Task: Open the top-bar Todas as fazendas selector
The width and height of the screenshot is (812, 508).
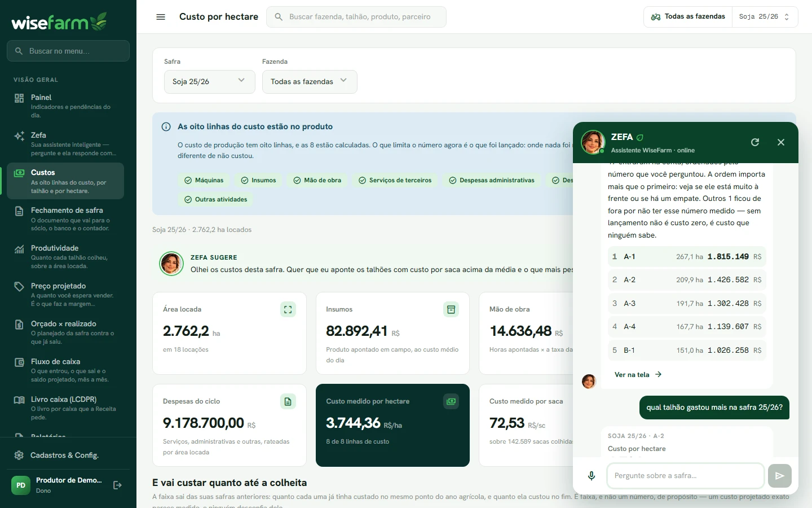Action: tap(688, 17)
